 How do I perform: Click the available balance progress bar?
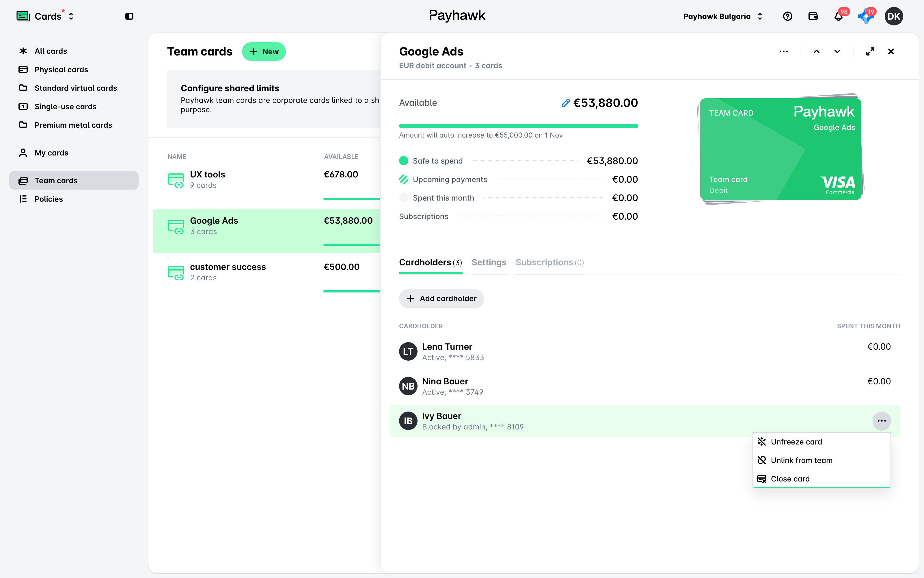518,126
